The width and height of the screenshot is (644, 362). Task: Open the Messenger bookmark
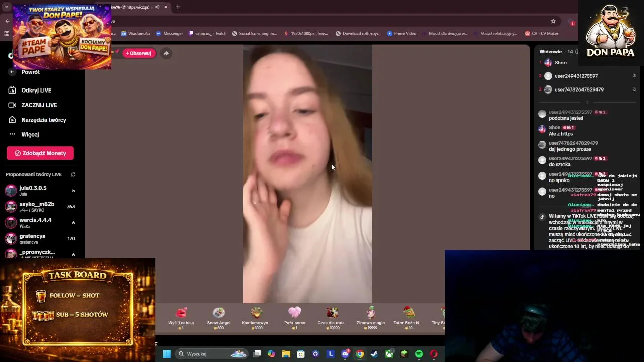click(170, 34)
